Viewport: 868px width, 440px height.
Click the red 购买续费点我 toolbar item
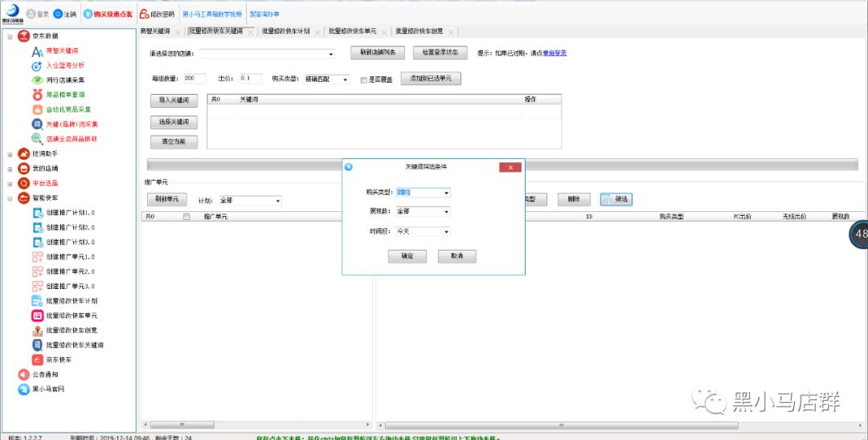point(108,14)
